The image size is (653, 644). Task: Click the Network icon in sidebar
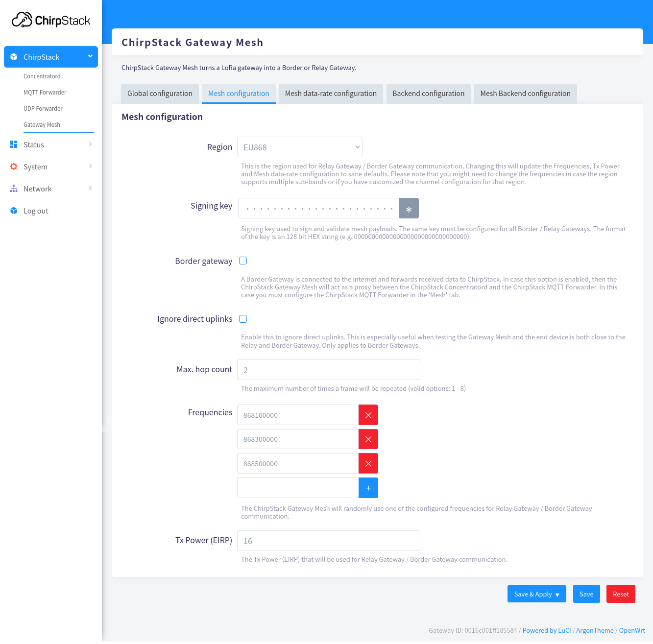point(14,189)
